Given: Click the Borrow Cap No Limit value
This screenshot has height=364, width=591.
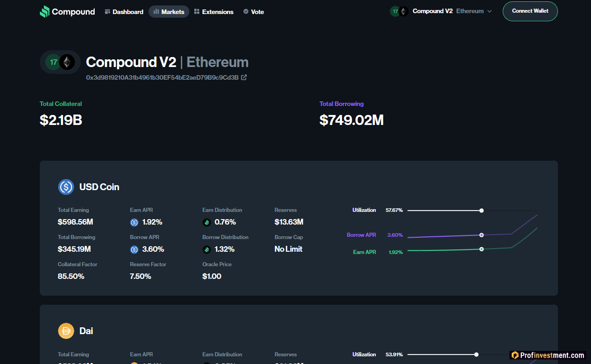Looking at the screenshot, I should pos(288,249).
